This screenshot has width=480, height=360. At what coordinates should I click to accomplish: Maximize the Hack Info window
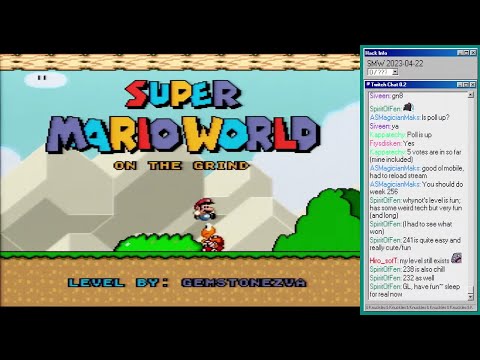click(467, 53)
